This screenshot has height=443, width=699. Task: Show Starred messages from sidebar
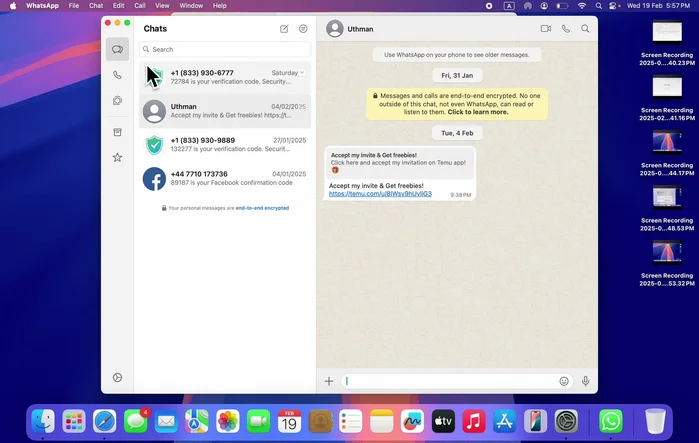[x=118, y=158]
